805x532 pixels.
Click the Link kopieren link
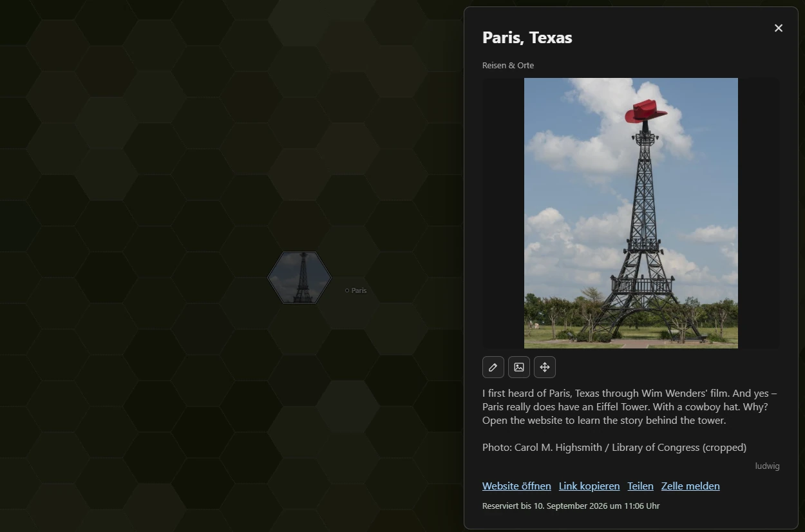click(589, 486)
